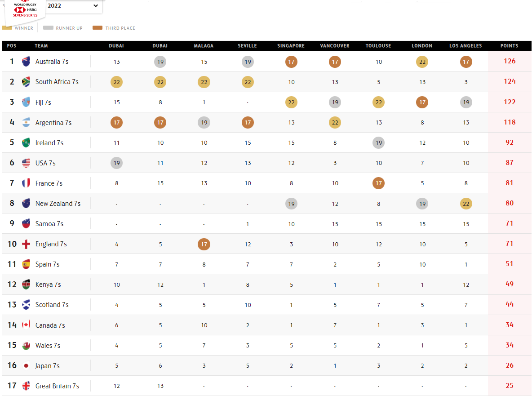Screen dimensions: 532x396
Task: Click the South Africa 7s flag icon
Action: [x=26, y=82]
